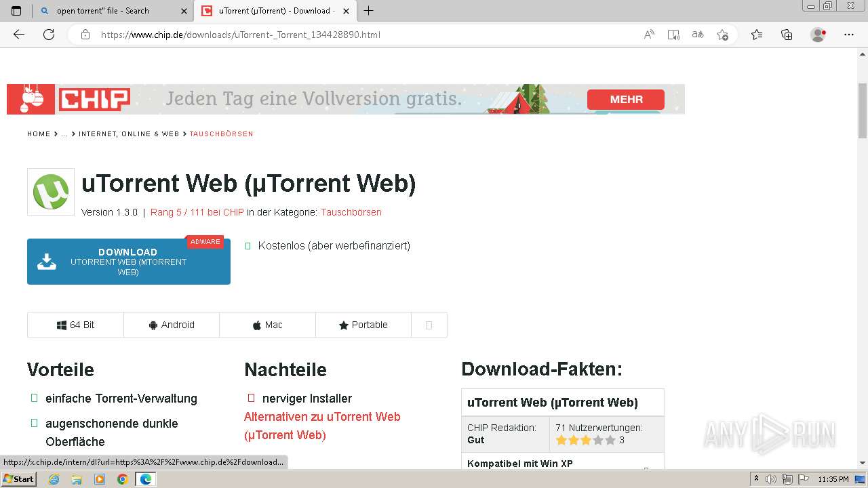The width and height of the screenshot is (868, 488).
Task: Open the Edge tab actions menu icon
Action: coord(16,11)
